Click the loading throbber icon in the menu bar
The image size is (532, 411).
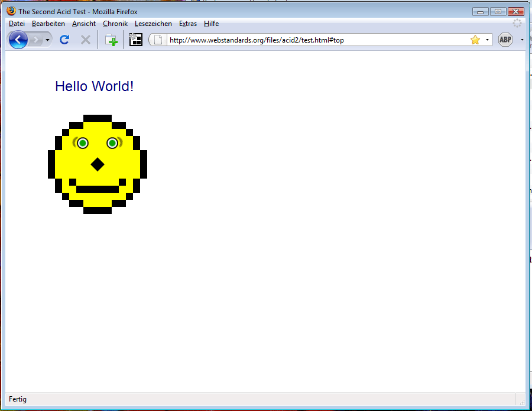click(x=517, y=23)
